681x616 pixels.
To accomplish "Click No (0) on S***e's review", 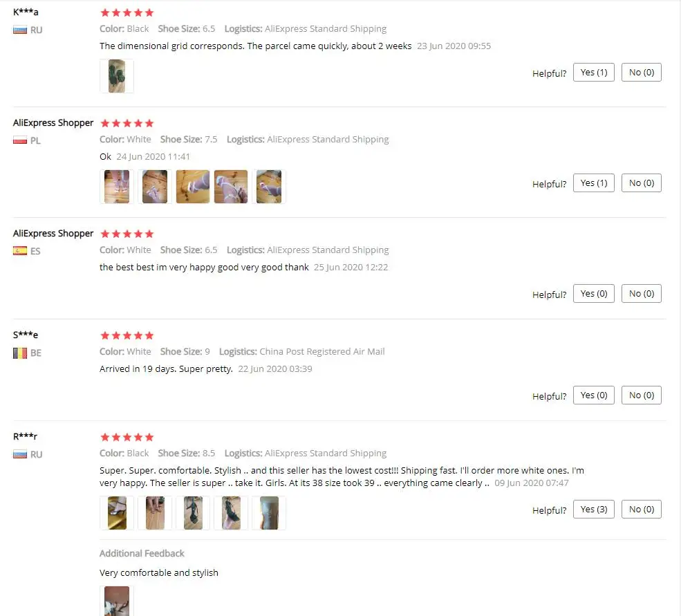I will coord(641,395).
